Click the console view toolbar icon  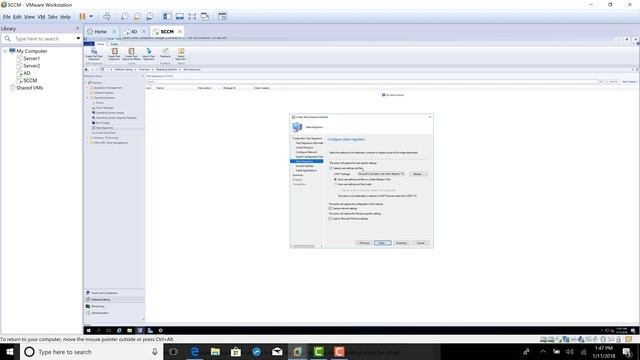click(x=222, y=17)
